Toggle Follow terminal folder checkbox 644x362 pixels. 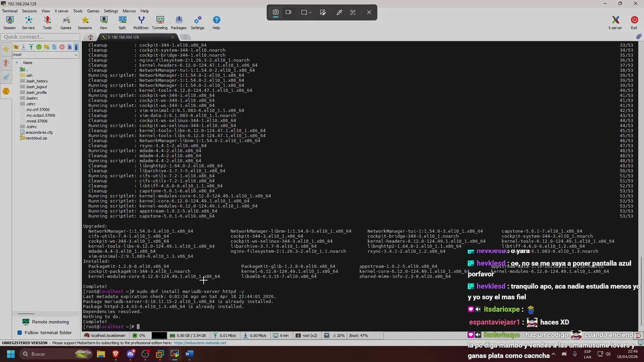[x=20, y=332]
